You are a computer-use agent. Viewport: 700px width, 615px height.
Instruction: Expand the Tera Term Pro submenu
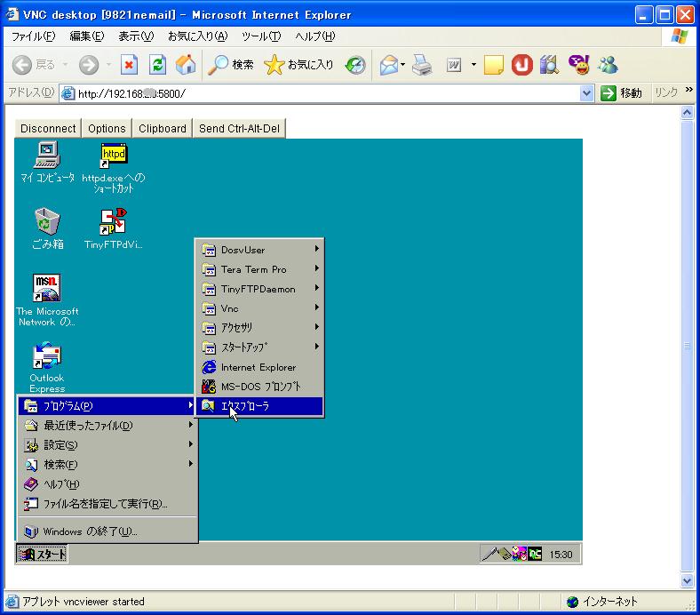point(259,269)
